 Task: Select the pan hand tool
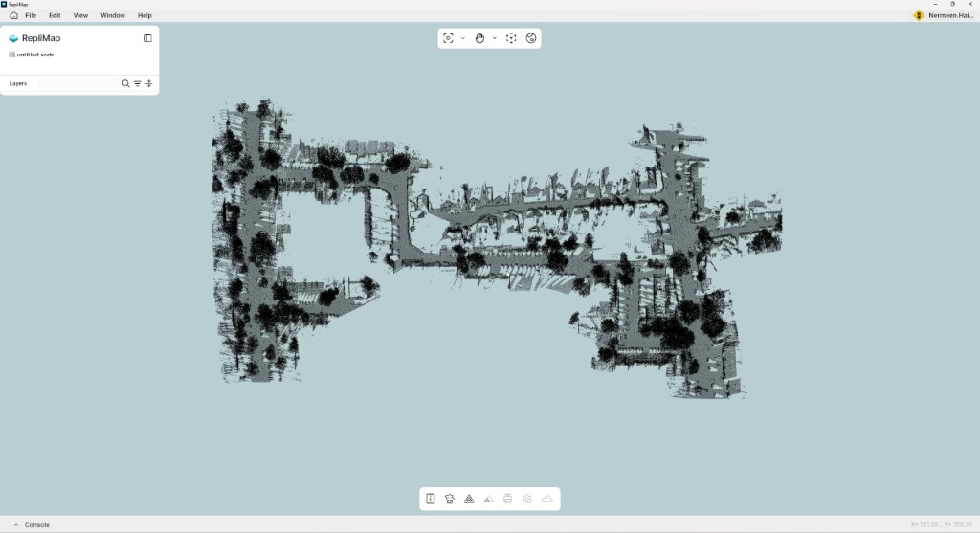pos(479,38)
